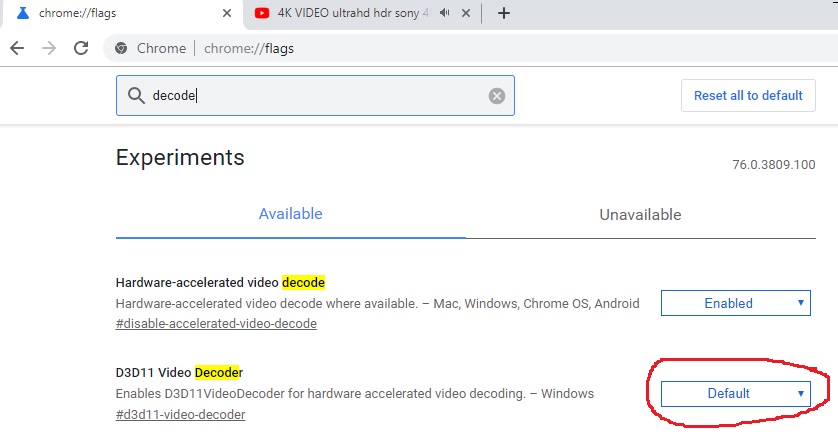Screen dimensions: 838x437
Task: Open the #disable-accelerated-video-decode link
Action: tap(216, 324)
